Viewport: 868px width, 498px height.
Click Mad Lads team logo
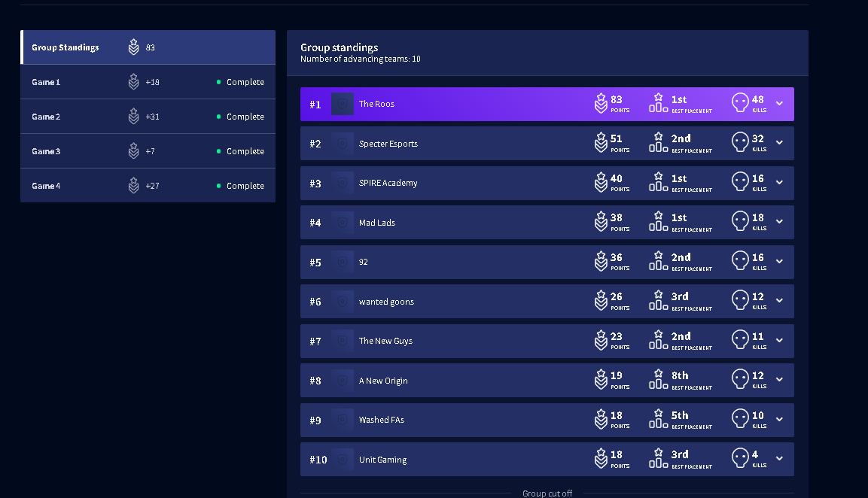click(x=342, y=223)
